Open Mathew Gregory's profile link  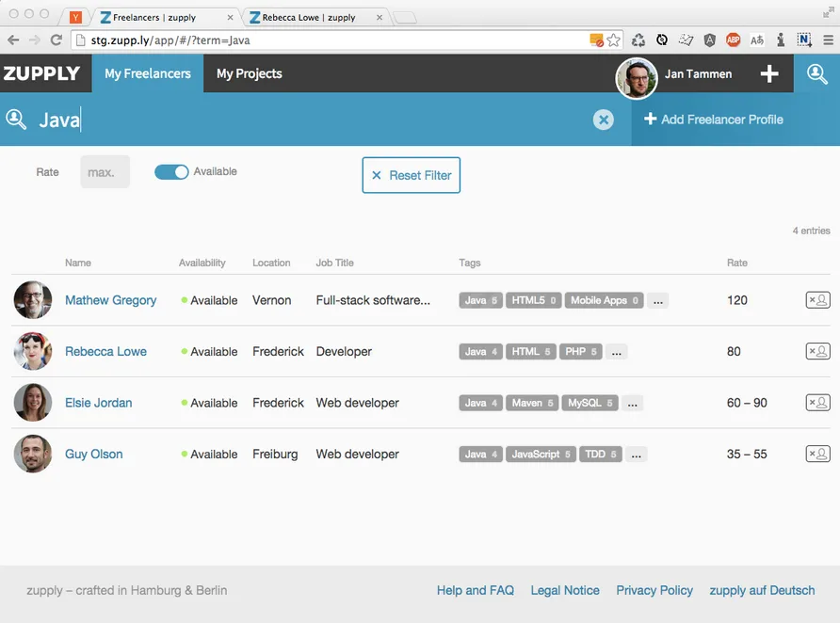[x=111, y=300]
